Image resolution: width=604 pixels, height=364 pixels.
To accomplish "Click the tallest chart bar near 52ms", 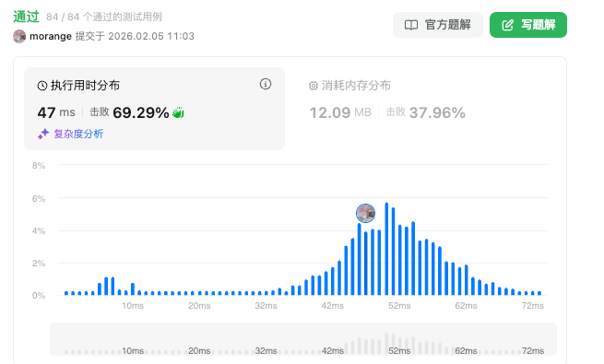I will 386,249.
